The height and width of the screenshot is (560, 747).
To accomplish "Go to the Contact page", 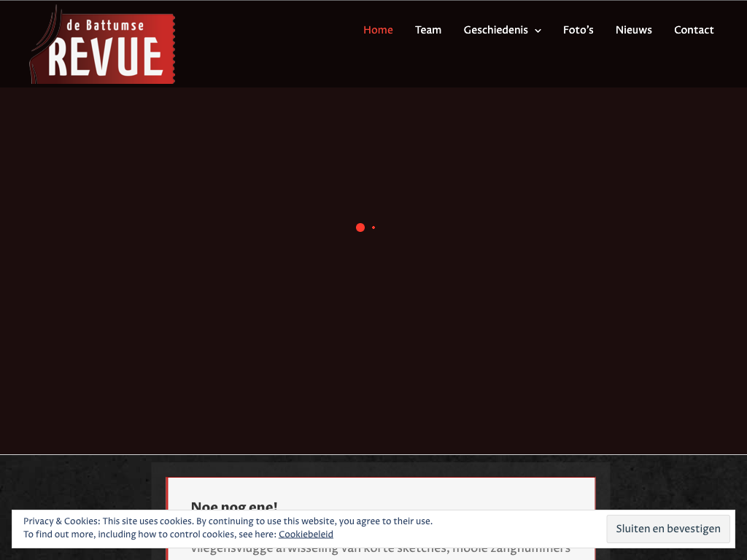I will coord(694,30).
